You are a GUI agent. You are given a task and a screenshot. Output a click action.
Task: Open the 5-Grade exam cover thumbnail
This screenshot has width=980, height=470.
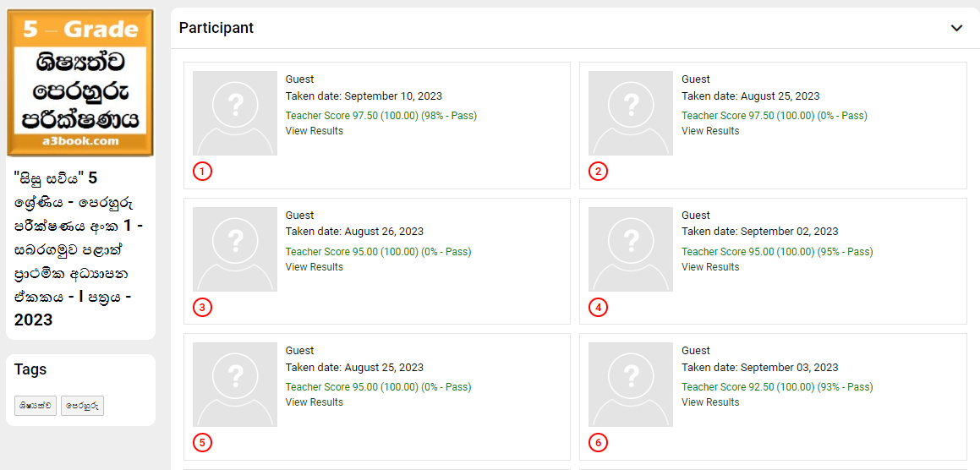tap(80, 83)
